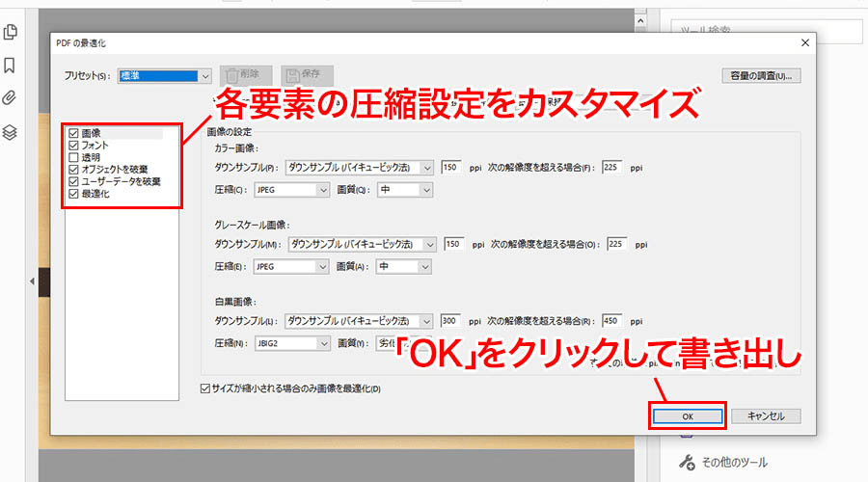Click the その他のツール wrench icon
Screen dimensions: 868x482
(687, 462)
